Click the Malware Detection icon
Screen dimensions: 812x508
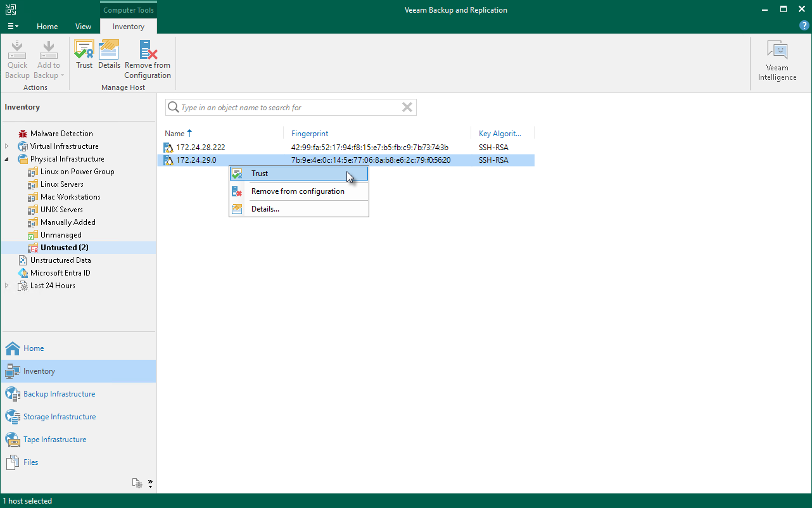[23, 134]
